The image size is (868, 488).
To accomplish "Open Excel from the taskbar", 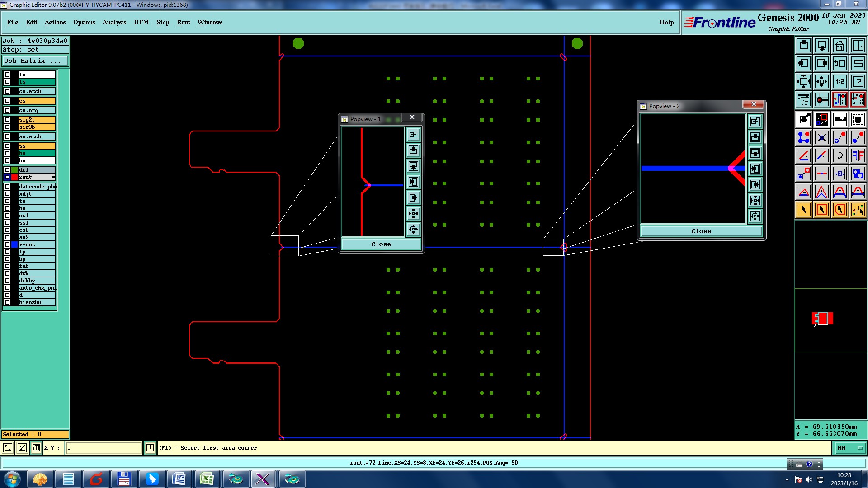I will tap(207, 479).
